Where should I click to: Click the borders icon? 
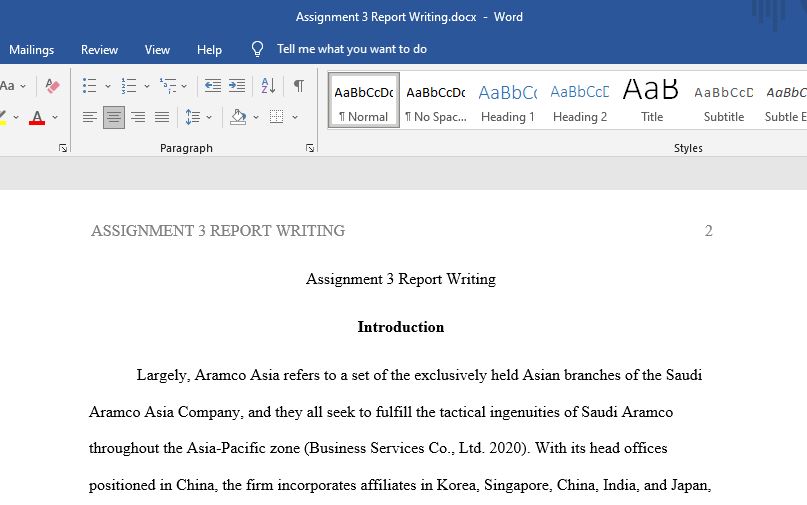[276, 117]
